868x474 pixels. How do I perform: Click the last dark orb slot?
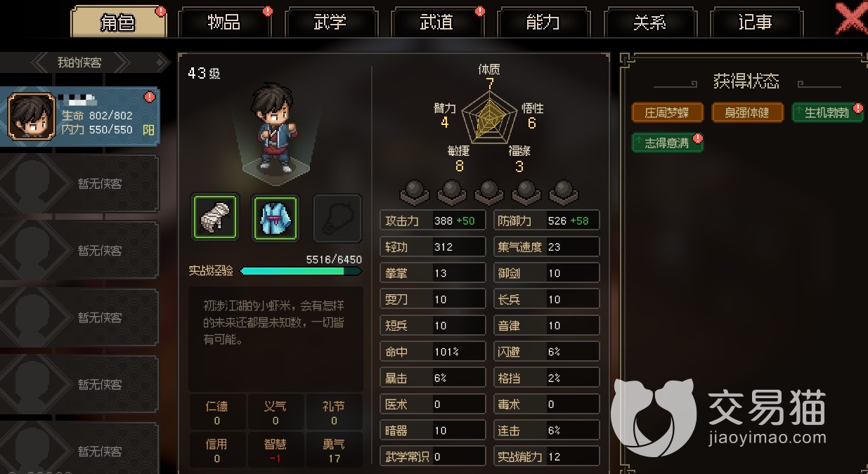pyautogui.click(x=563, y=190)
